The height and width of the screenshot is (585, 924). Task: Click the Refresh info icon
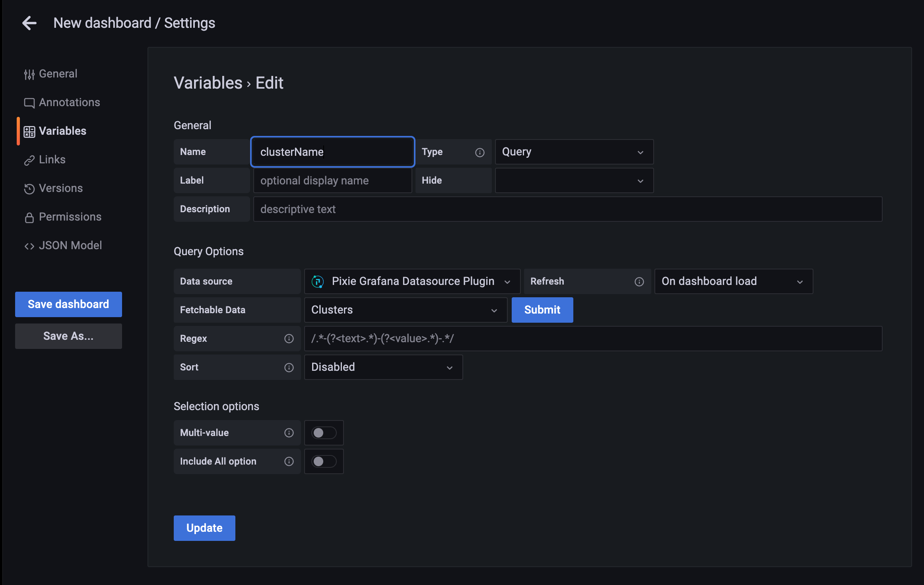click(x=639, y=282)
